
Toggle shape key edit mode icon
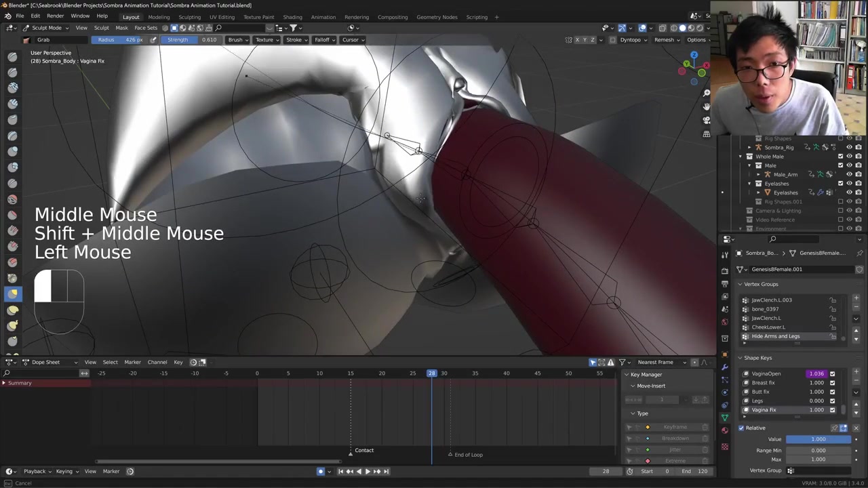pyautogui.click(x=844, y=428)
